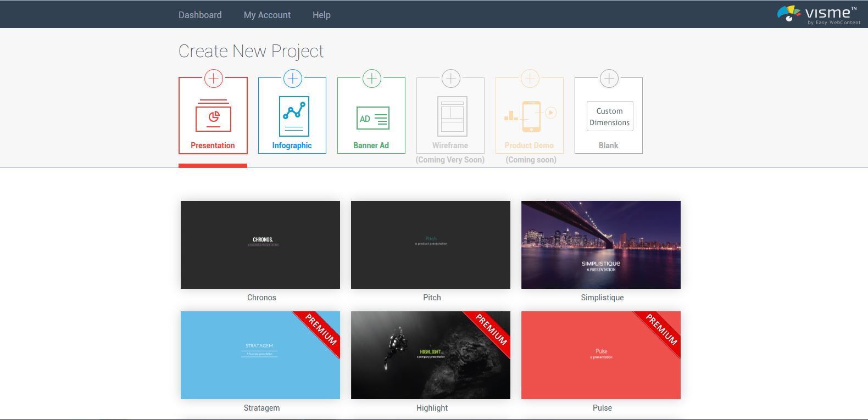Open My Account in the top bar

[x=267, y=15]
